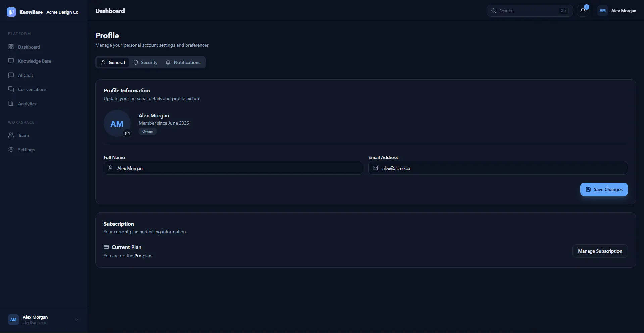Click the Subscription section heading
Viewport: 644px width, 333px height.
coord(119,224)
